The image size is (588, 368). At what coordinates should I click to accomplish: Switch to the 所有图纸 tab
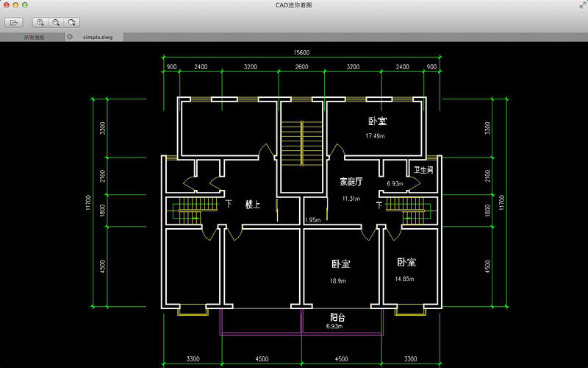point(34,37)
